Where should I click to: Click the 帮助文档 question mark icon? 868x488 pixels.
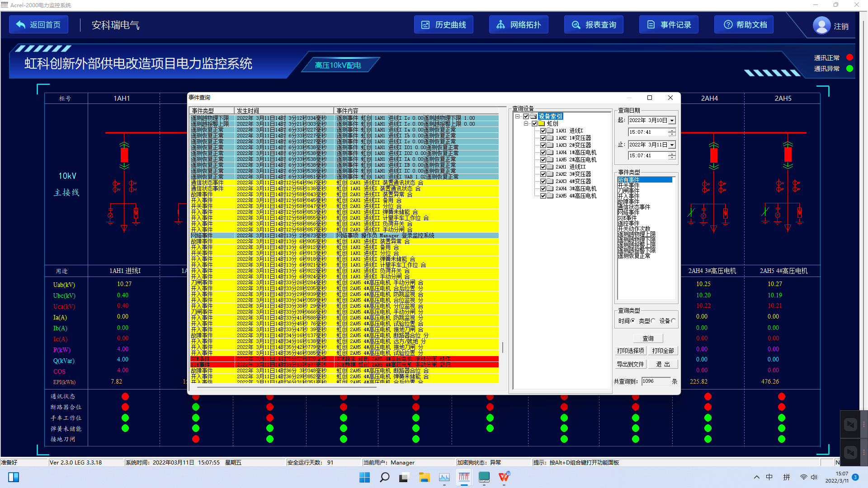point(728,25)
